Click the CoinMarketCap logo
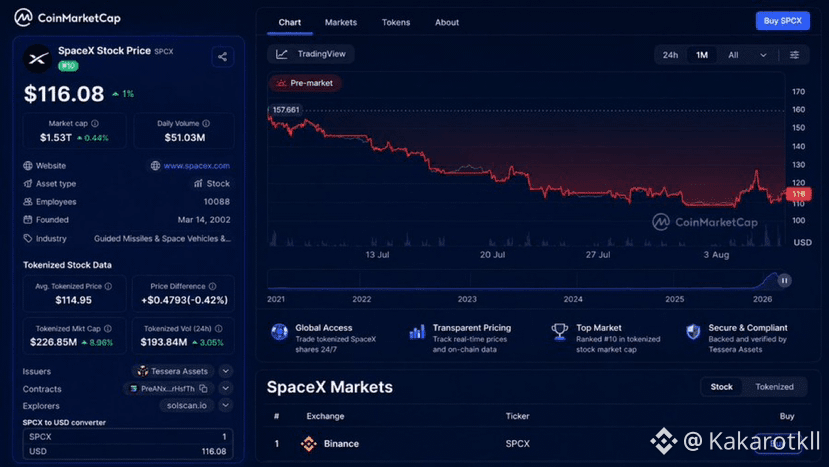 [x=67, y=18]
